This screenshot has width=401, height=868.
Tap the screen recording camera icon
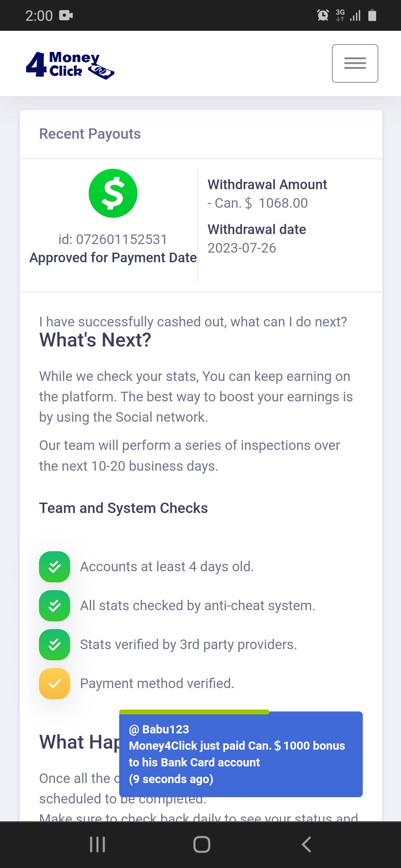pos(66,16)
